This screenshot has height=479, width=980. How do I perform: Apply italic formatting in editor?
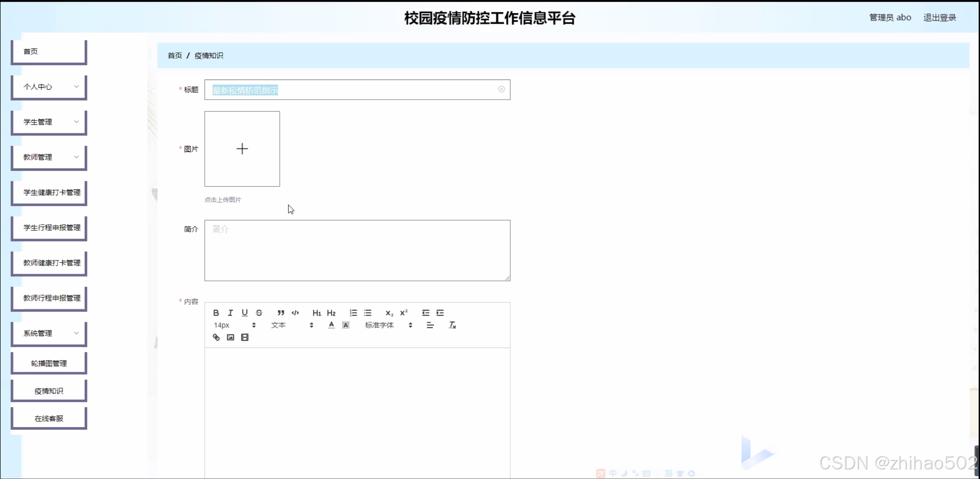coord(230,313)
